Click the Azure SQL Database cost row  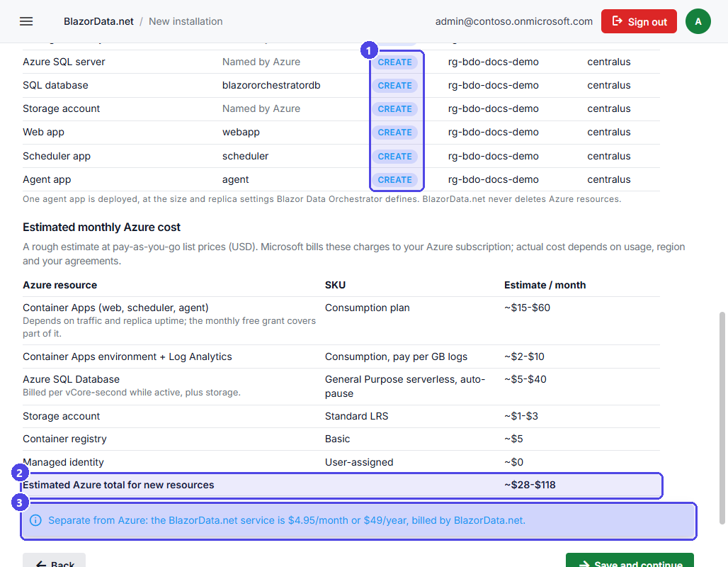point(341,386)
